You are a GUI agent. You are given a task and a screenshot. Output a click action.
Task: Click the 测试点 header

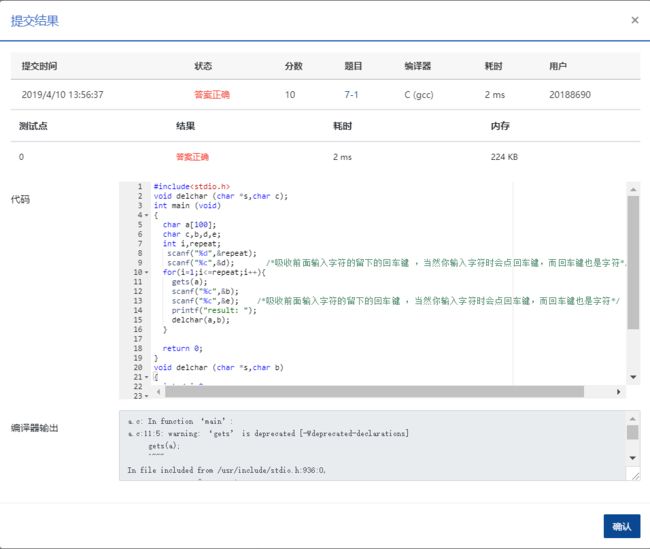[x=33, y=126]
